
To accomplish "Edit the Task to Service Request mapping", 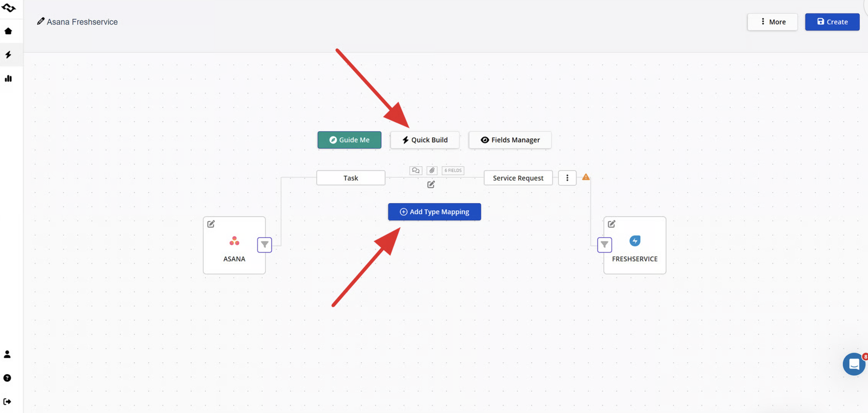I will point(431,184).
